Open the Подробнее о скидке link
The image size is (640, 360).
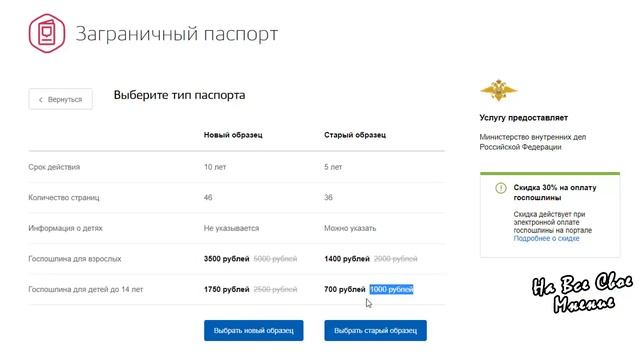pyautogui.click(x=546, y=238)
